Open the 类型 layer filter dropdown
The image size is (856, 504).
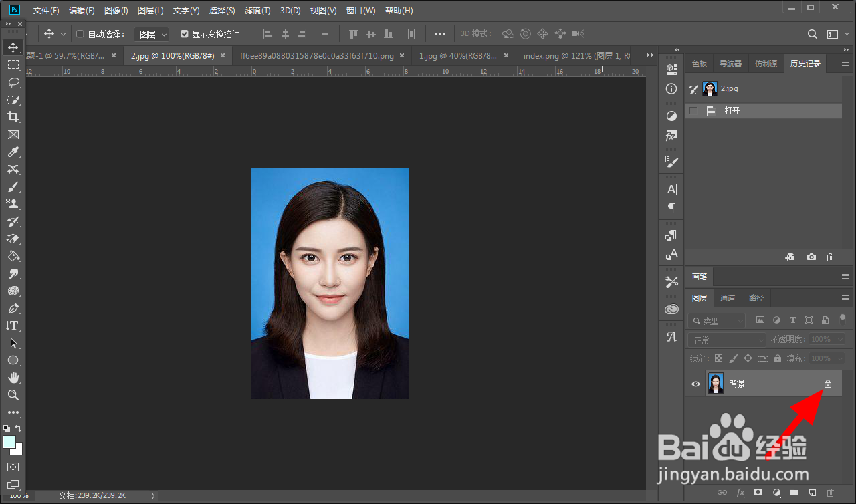point(717,321)
